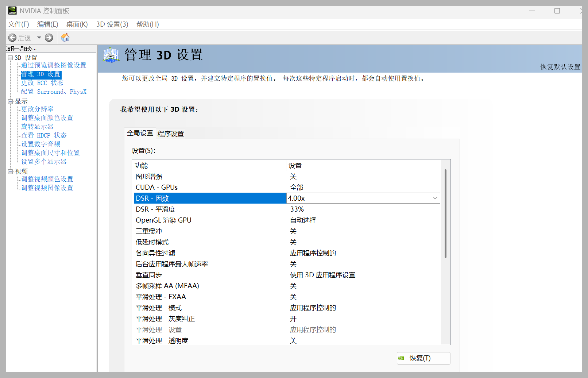
Task: Click the Home icon in toolbar
Action: click(x=65, y=38)
